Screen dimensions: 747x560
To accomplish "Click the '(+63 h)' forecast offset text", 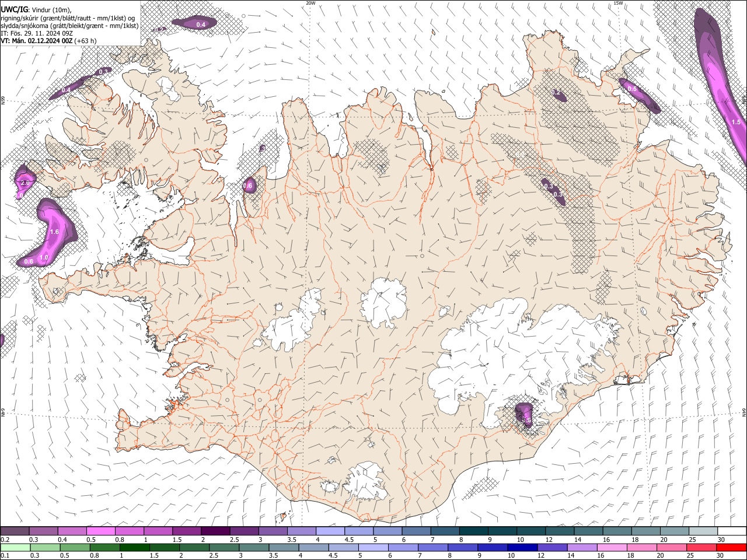I will (86, 41).
